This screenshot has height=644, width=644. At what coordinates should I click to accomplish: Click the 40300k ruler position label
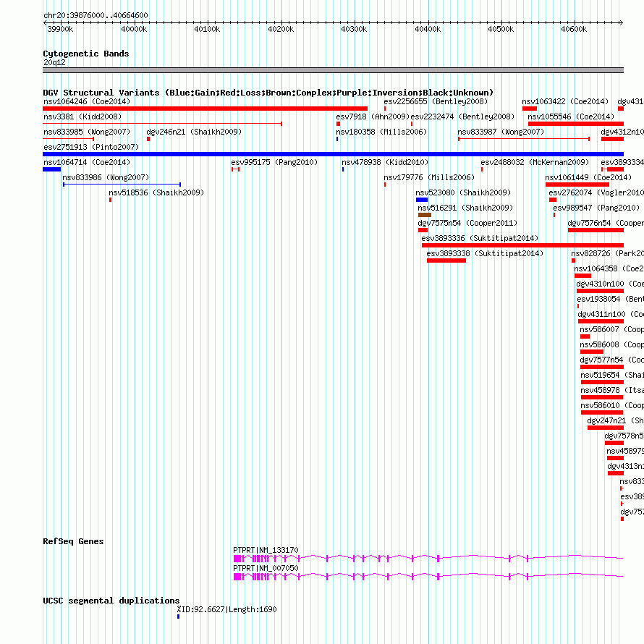tap(354, 29)
